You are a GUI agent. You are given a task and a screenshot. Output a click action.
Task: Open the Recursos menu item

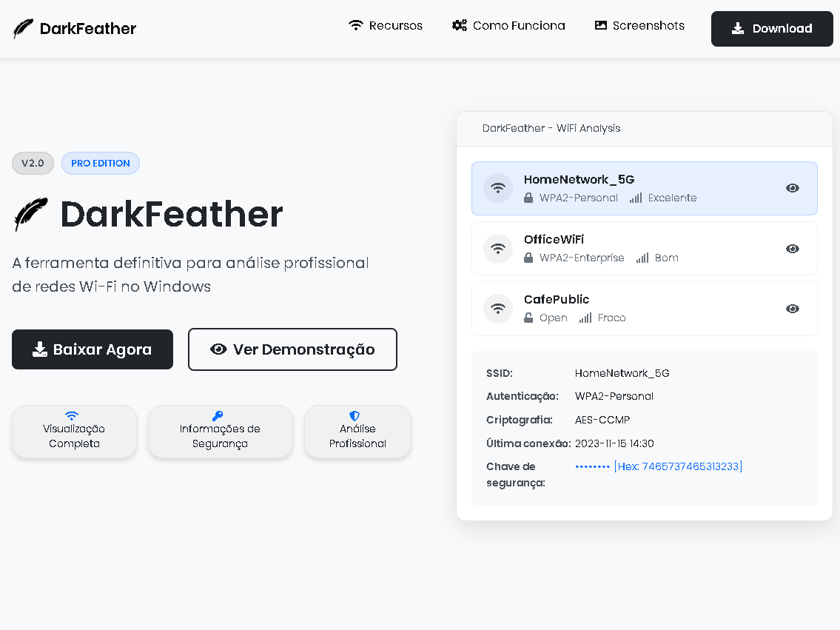[386, 26]
